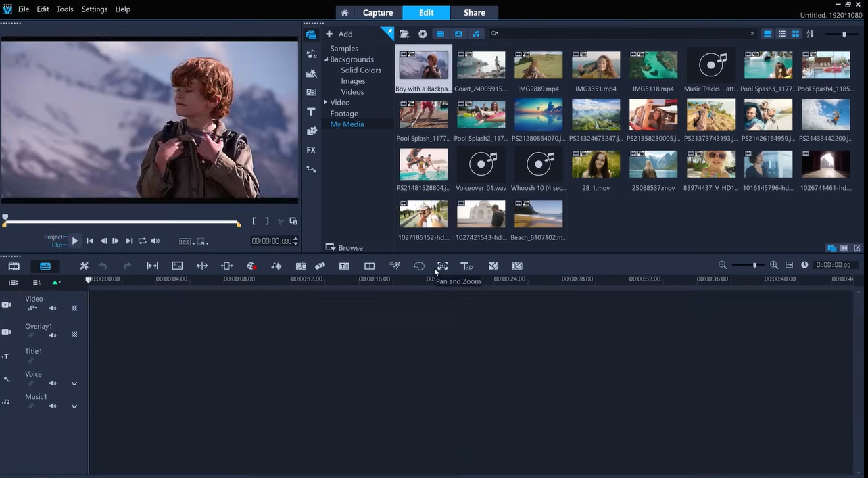Open the Pan and Zoom tool

click(x=442, y=266)
